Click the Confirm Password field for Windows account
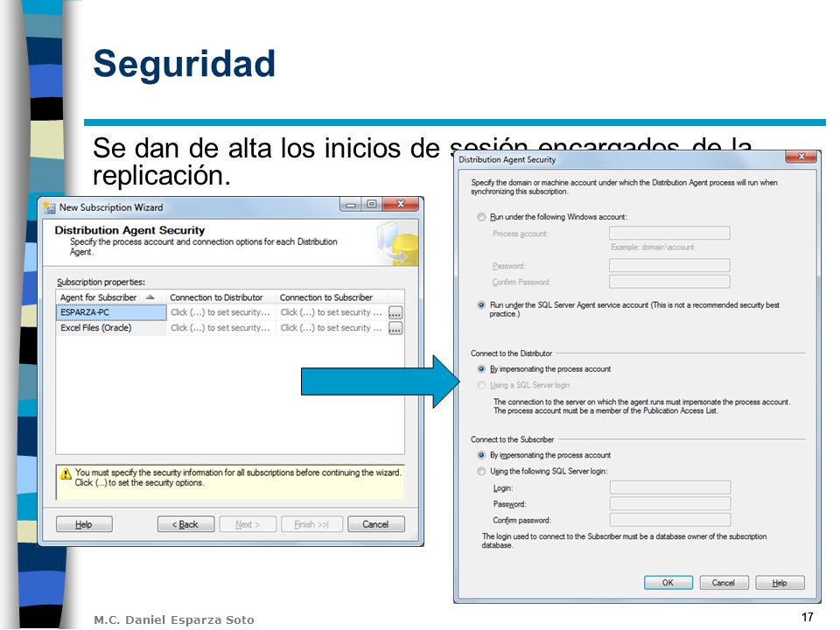The height and width of the screenshot is (630, 840). click(x=669, y=282)
